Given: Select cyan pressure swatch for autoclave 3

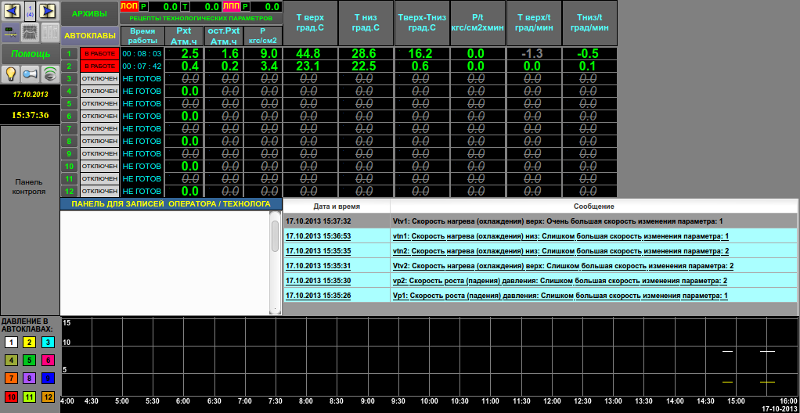Looking at the screenshot, I should [x=48, y=342].
